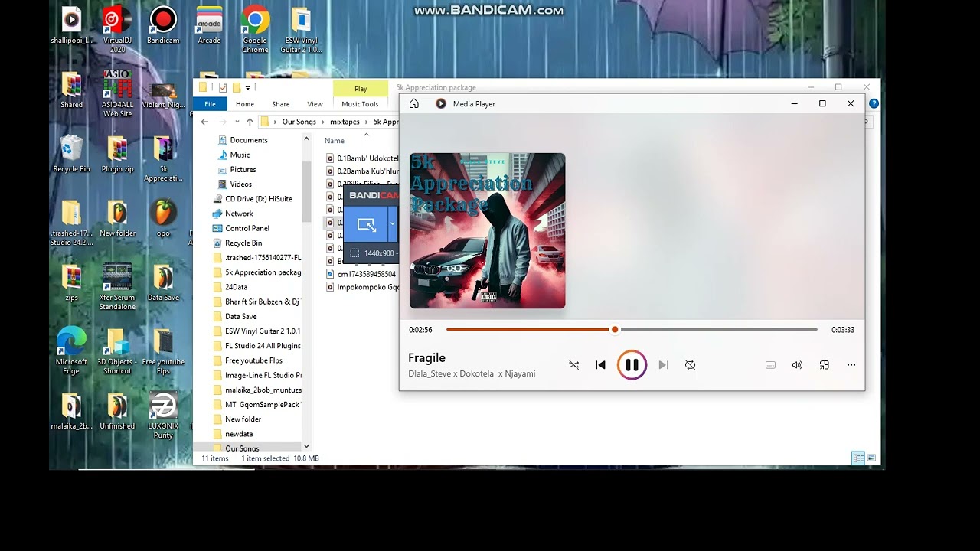Open the desktop Recycle Bin icon

[x=71, y=154]
